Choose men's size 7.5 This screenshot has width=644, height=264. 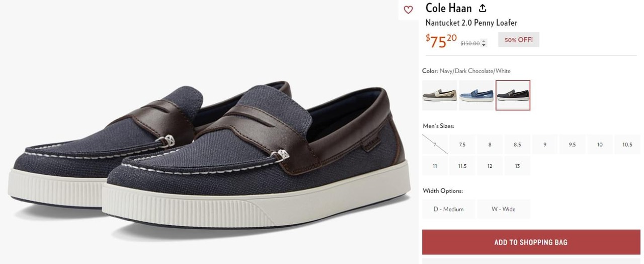click(x=462, y=145)
